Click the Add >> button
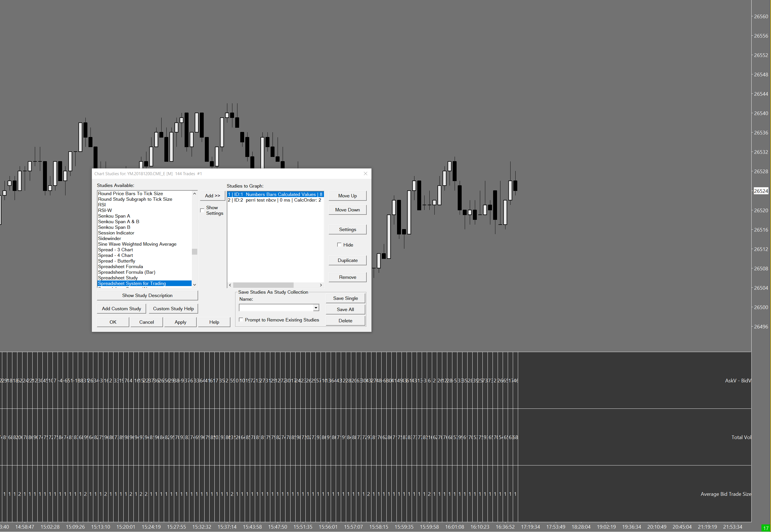 click(x=212, y=196)
